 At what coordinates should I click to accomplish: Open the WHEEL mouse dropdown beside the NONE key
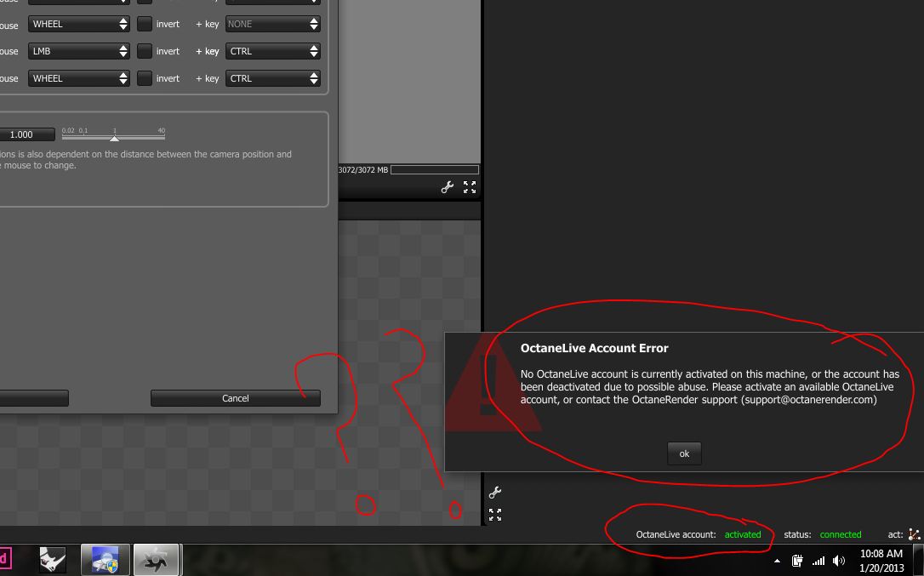[x=79, y=24]
